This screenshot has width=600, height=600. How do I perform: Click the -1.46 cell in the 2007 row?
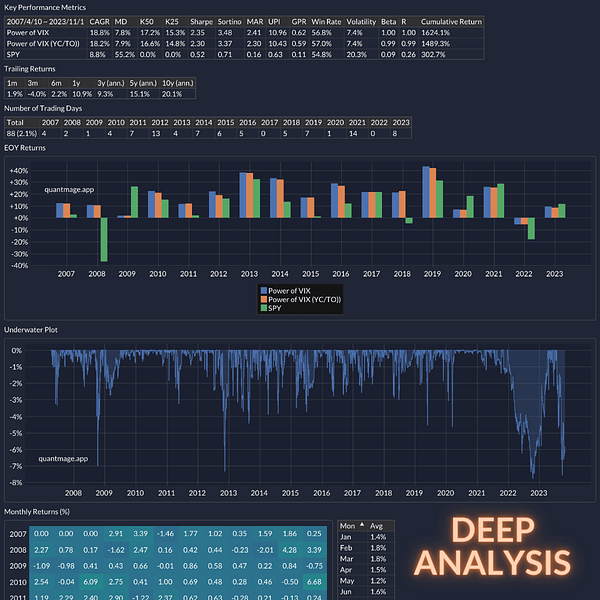[x=165, y=533]
